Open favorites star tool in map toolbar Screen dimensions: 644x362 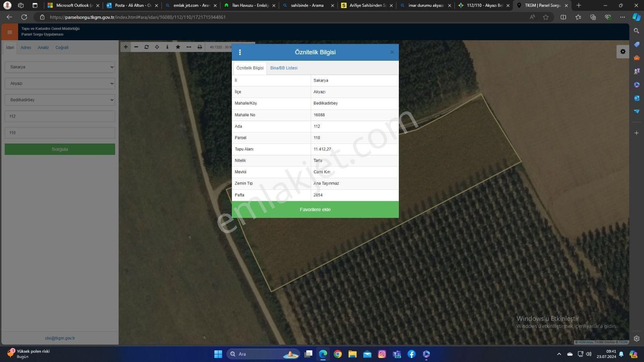[x=178, y=47]
